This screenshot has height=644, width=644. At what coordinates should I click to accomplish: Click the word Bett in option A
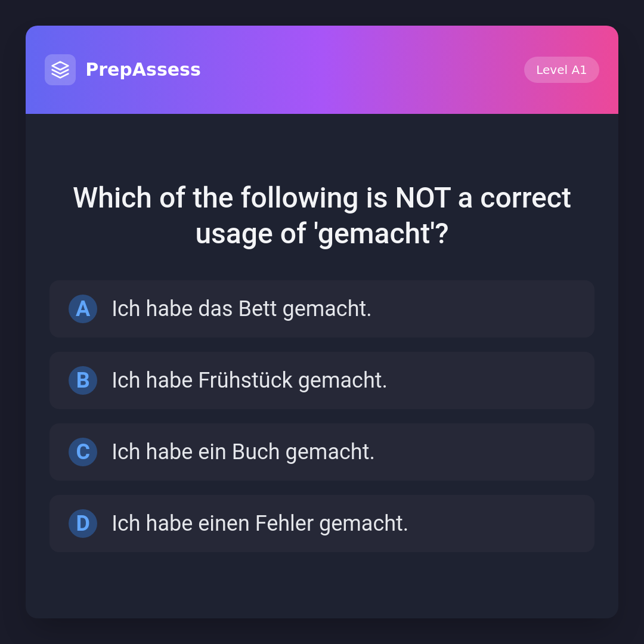pos(258,309)
